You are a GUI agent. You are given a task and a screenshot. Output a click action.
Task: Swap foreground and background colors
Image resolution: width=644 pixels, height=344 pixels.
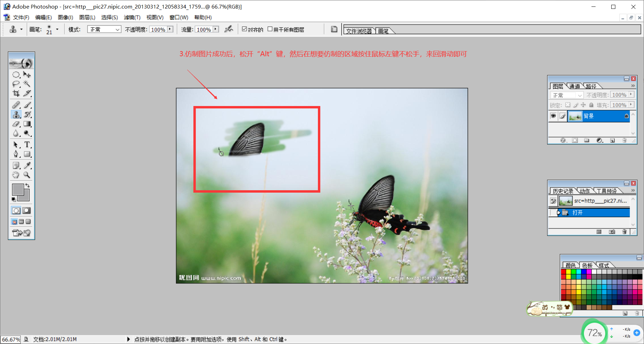(27, 185)
